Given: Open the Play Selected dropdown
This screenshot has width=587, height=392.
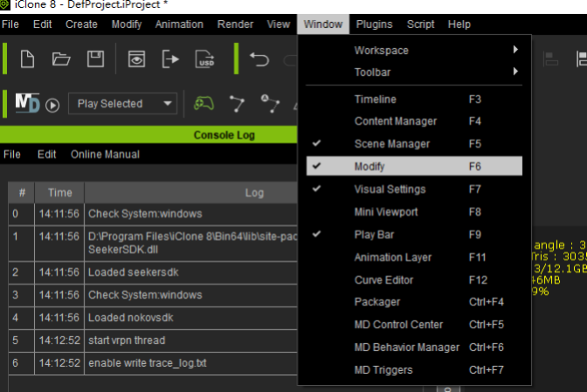Looking at the screenshot, I should (121, 104).
